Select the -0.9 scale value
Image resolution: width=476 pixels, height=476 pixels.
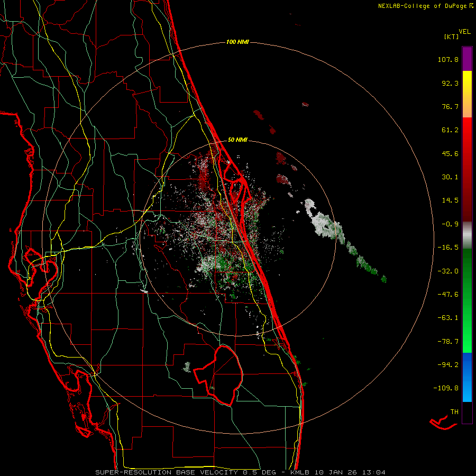click(x=450, y=224)
